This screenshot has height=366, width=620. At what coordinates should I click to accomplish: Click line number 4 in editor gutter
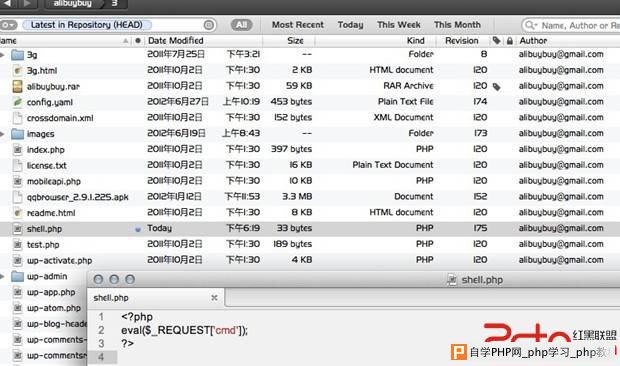click(x=101, y=357)
